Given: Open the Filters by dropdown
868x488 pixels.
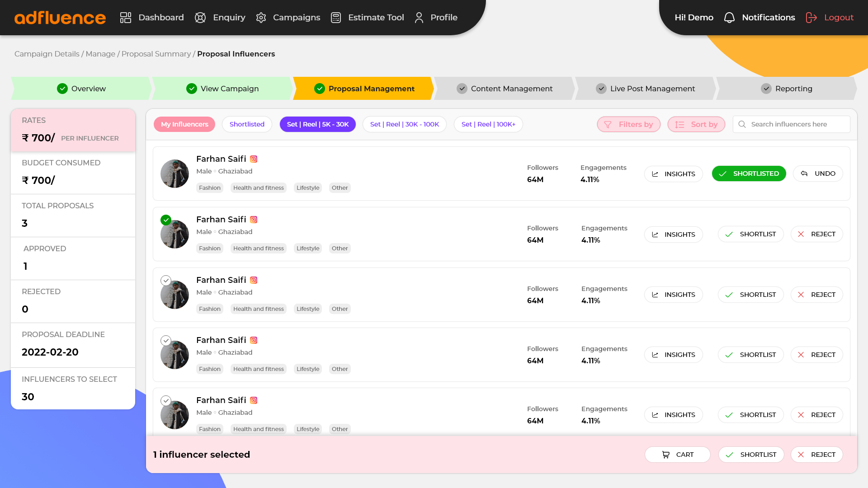Looking at the screenshot, I should point(628,124).
